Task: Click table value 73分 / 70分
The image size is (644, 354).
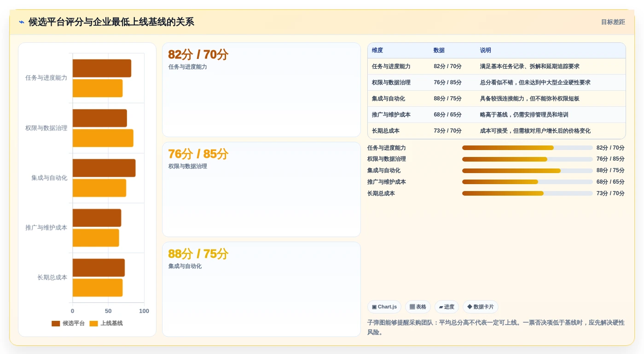Action: coord(447,131)
